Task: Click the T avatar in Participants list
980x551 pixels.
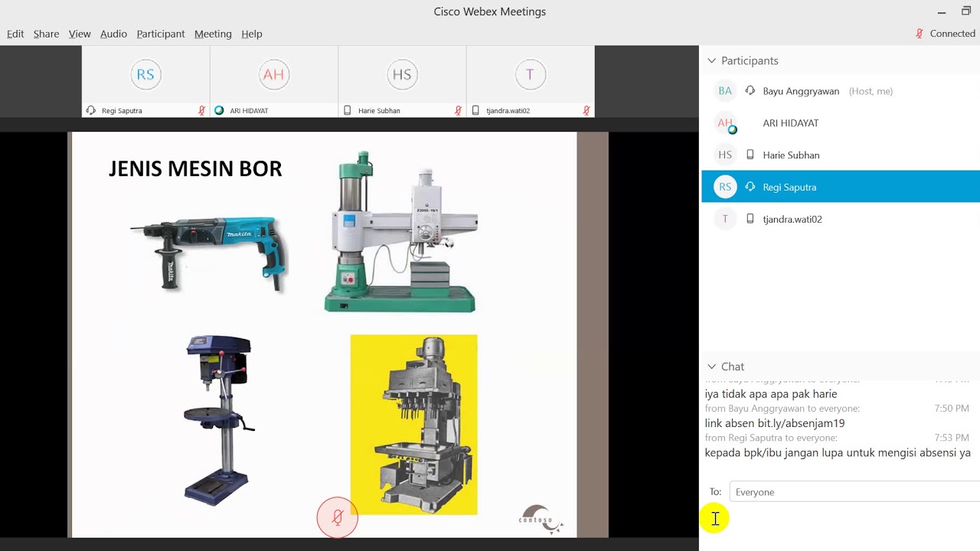Action: (725, 219)
